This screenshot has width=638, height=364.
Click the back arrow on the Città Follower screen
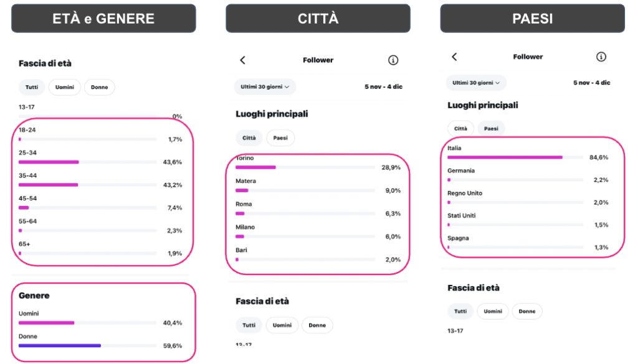243,60
